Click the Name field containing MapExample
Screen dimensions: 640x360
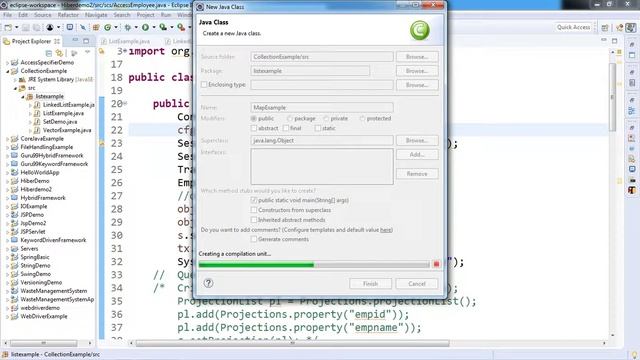(322, 107)
